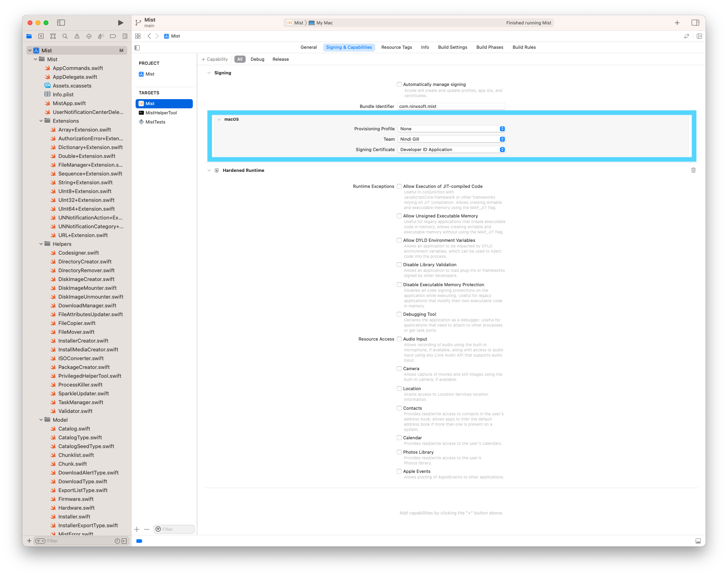Collapse the Helpers folder
Viewport: 728px width, 576px height.
(x=41, y=244)
